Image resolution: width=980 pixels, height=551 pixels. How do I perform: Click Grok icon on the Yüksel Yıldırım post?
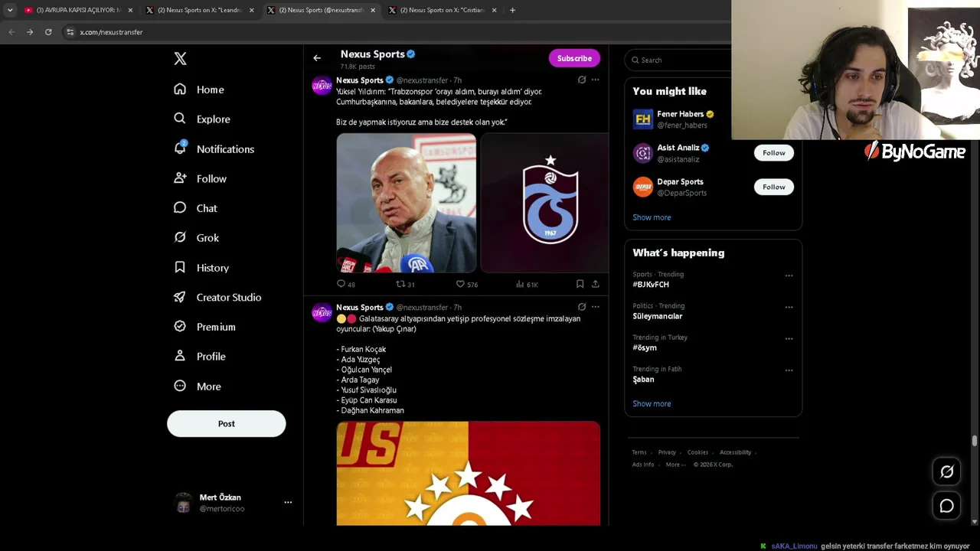click(x=582, y=80)
